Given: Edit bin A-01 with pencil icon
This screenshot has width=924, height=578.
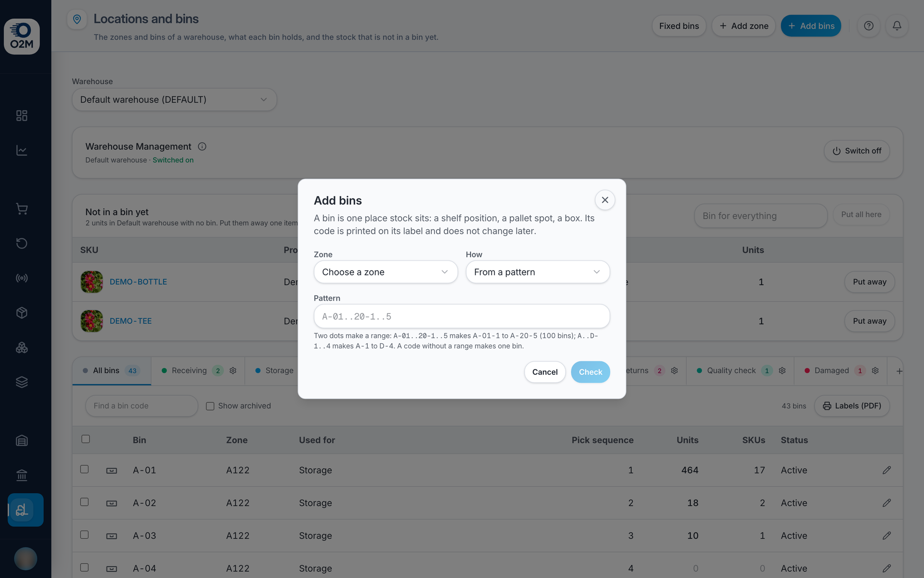Looking at the screenshot, I should [886, 470].
